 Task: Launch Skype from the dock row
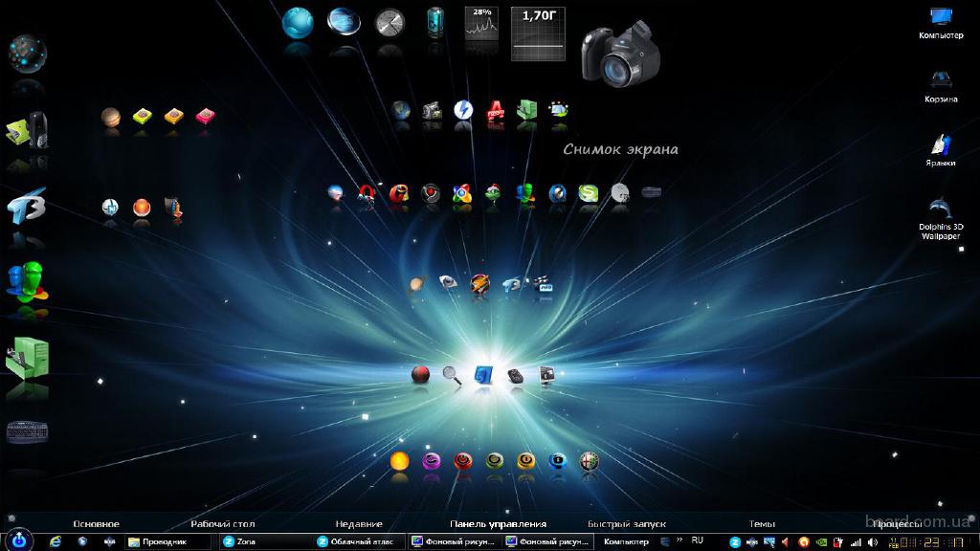589,193
